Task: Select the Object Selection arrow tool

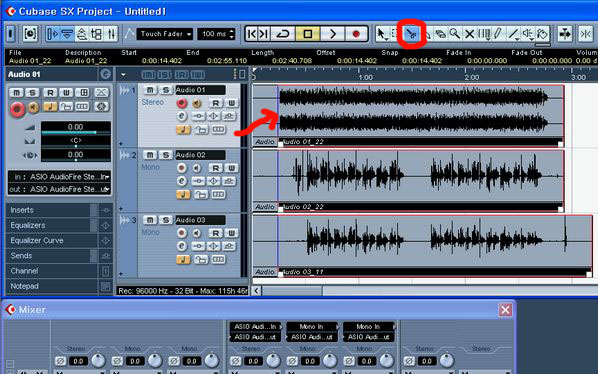Action: 381,34
